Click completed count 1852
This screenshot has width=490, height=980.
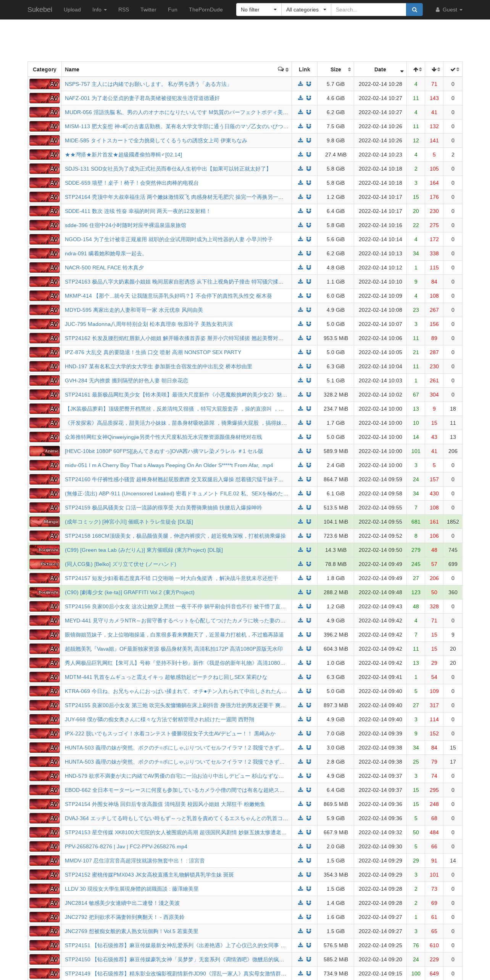[453, 522]
